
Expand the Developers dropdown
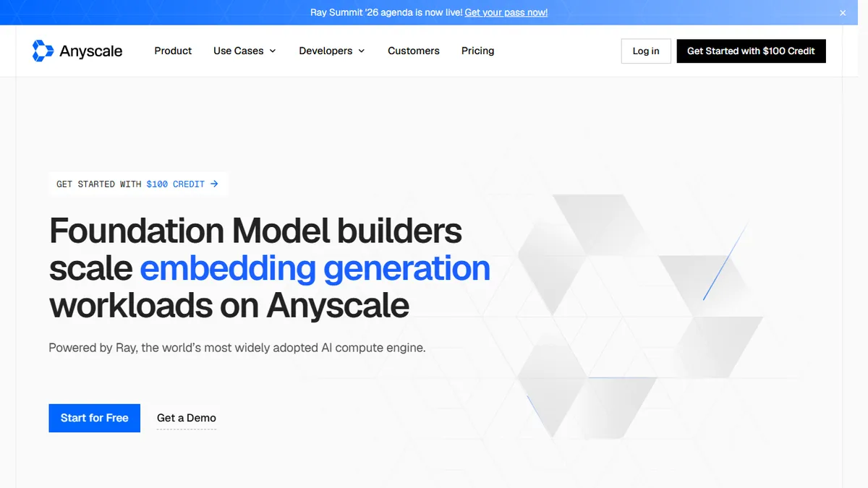[x=332, y=51]
